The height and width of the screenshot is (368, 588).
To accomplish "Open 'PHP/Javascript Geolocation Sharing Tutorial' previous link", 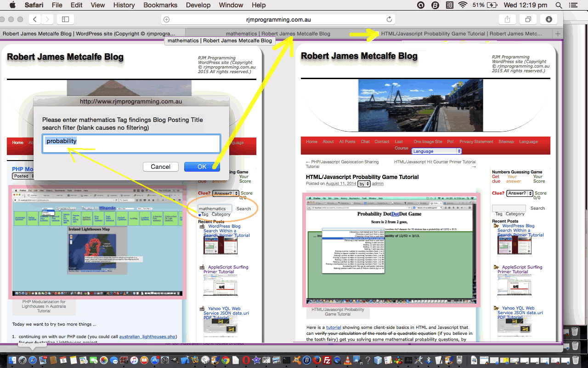I will pyautogui.click(x=342, y=164).
